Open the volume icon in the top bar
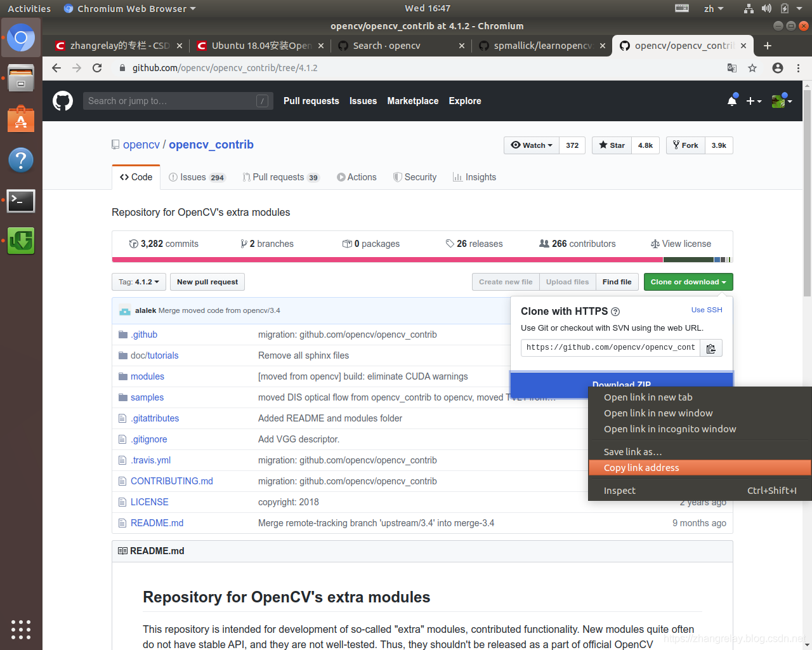 coord(766,8)
